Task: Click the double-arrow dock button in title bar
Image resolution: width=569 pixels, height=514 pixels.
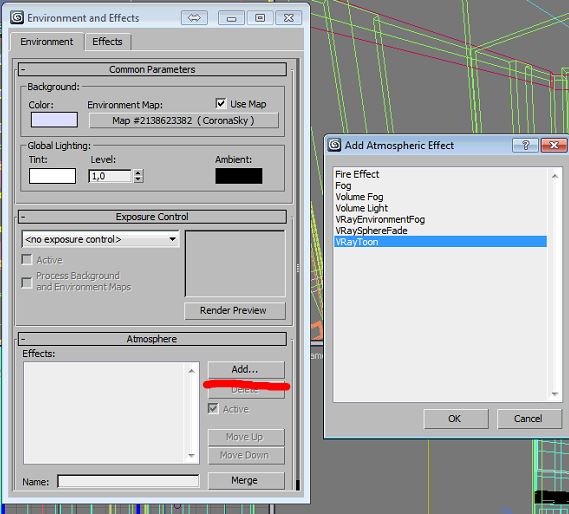Action: [x=195, y=18]
